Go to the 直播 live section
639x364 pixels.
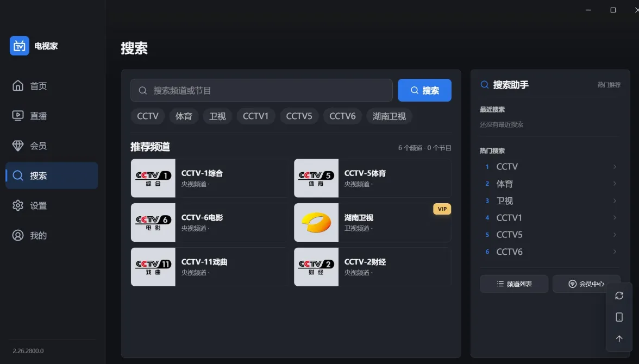[x=51, y=116]
